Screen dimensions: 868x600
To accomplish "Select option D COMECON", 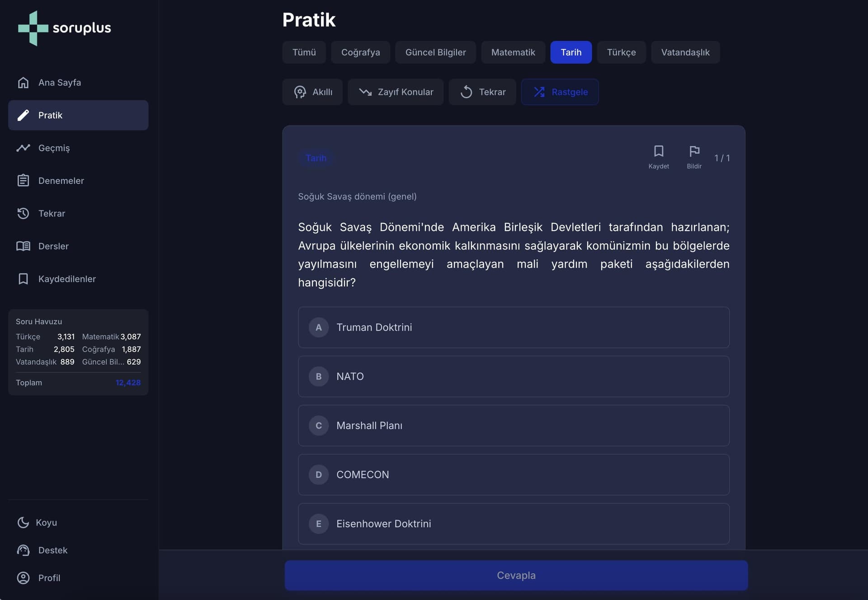I will point(513,475).
